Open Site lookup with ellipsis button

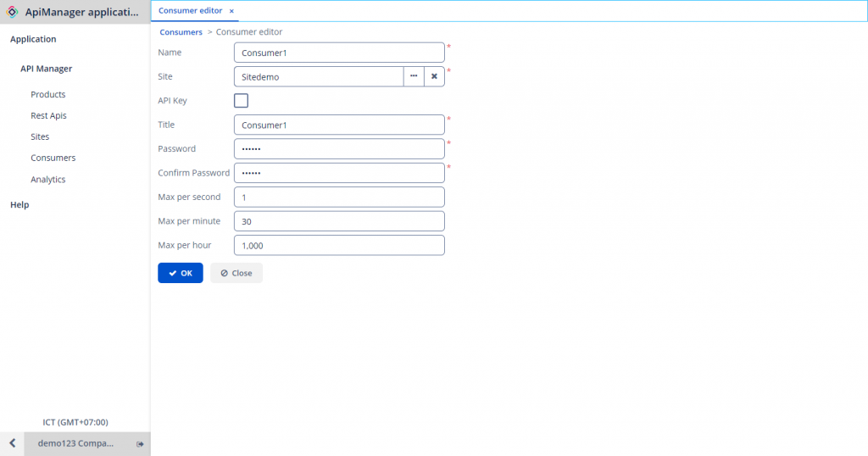pyautogui.click(x=414, y=76)
